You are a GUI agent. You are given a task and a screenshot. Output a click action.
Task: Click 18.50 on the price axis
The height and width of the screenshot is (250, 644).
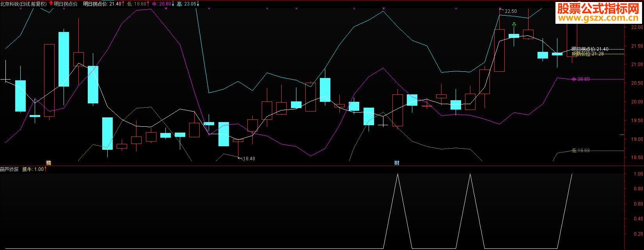pyautogui.click(x=637, y=158)
